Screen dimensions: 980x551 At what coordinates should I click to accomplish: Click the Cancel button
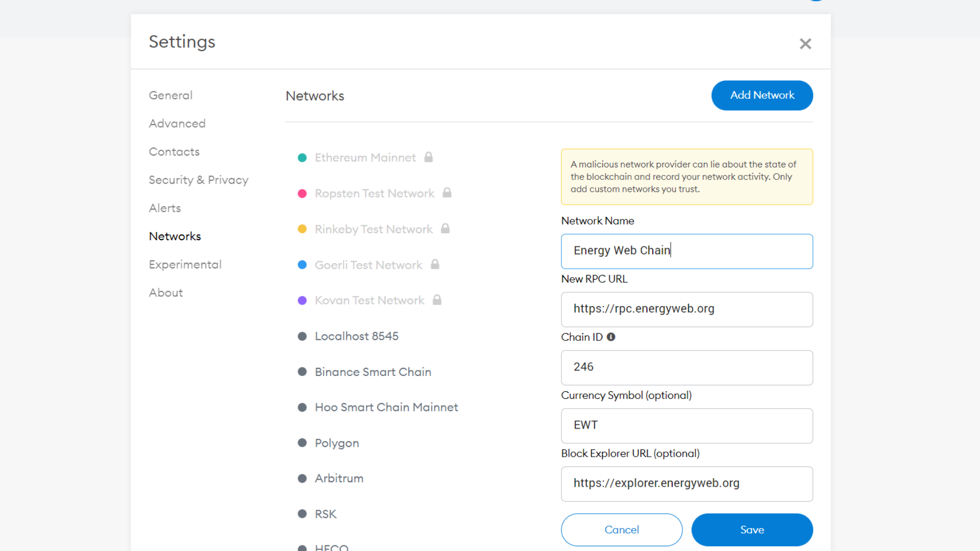[x=621, y=530]
